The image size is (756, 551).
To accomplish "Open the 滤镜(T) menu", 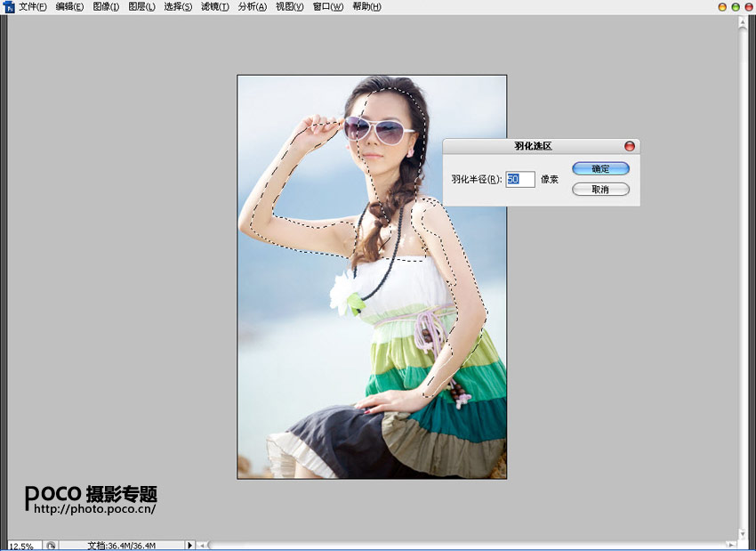I will (214, 7).
